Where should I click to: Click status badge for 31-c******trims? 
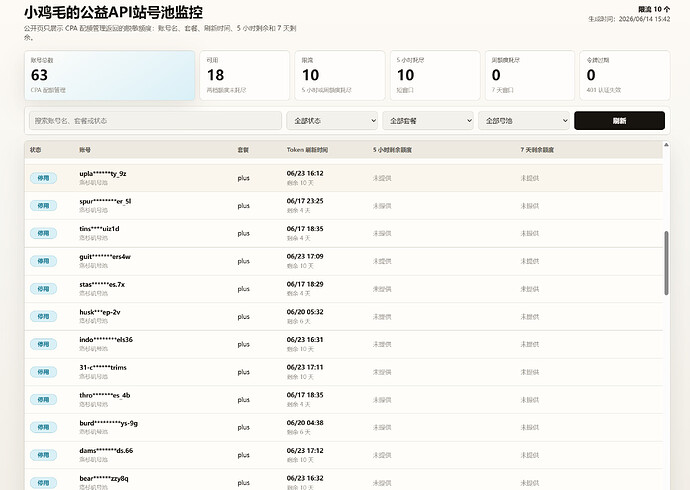(x=43, y=372)
